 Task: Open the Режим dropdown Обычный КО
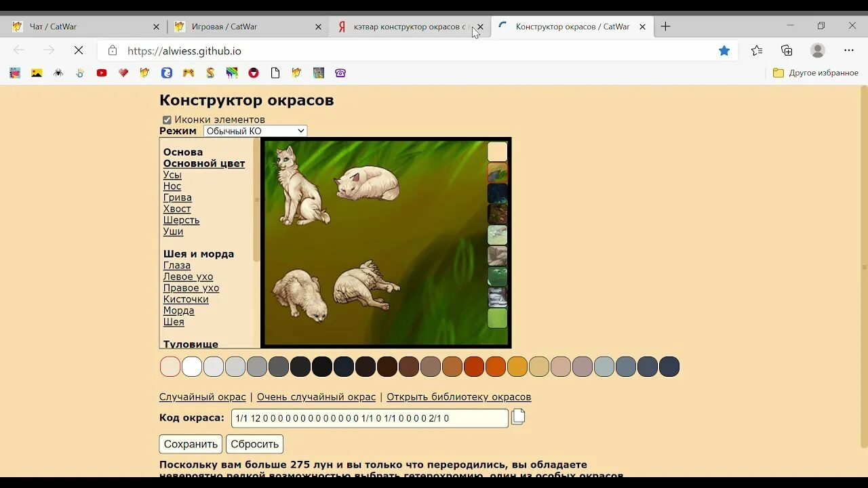tap(255, 131)
